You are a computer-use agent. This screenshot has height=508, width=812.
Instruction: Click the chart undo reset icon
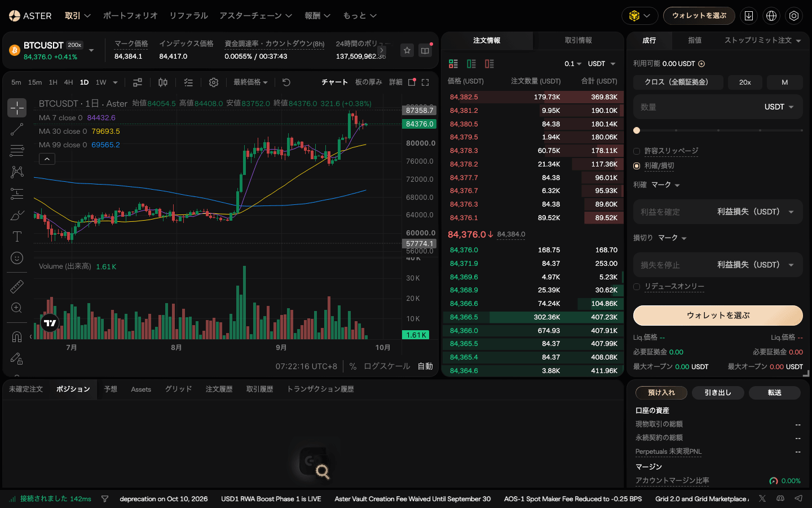[286, 82]
